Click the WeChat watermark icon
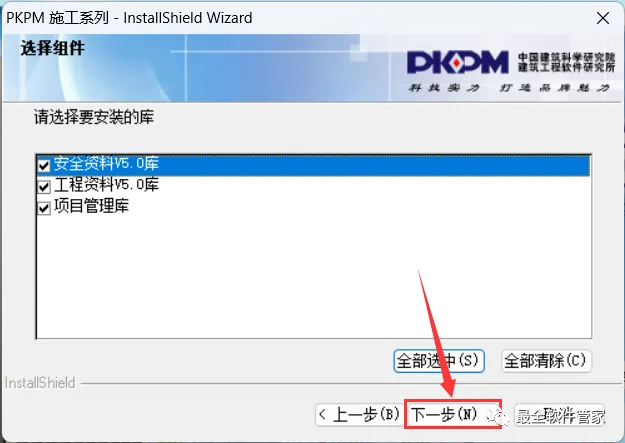Viewport: 625px width, 443px height. (x=497, y=417)
